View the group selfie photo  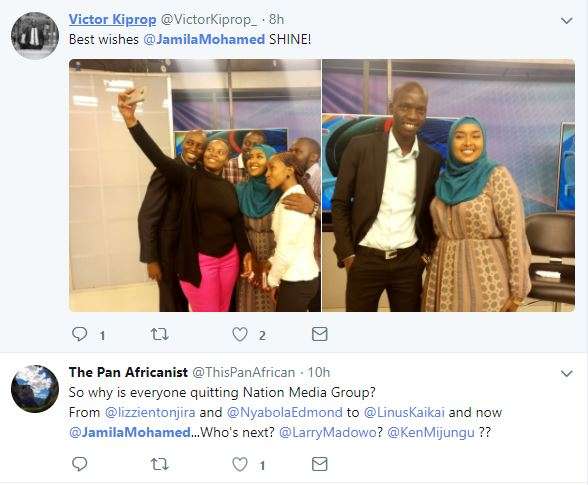tap(195, 185)
